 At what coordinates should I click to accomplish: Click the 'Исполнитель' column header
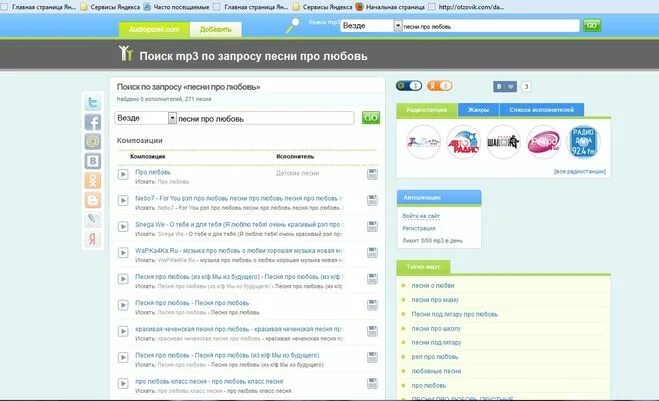[295, 156]
